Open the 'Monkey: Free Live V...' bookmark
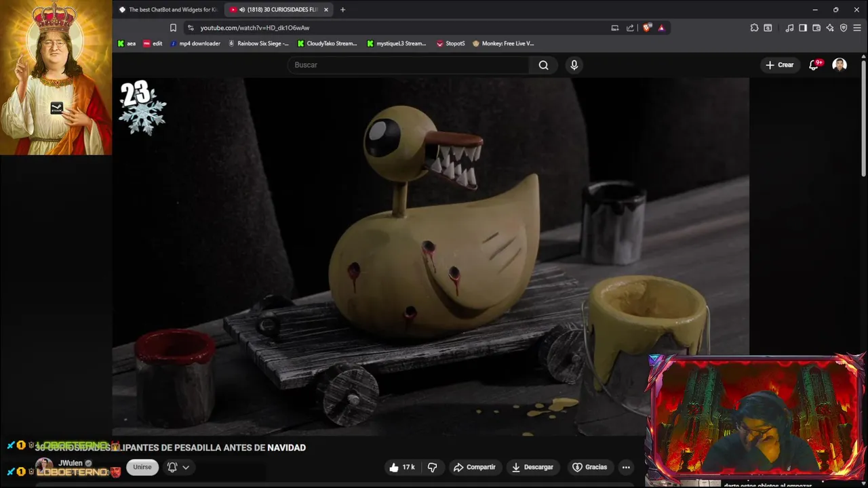This screenshot has width=868, height=488. click(x=503, y=43)
